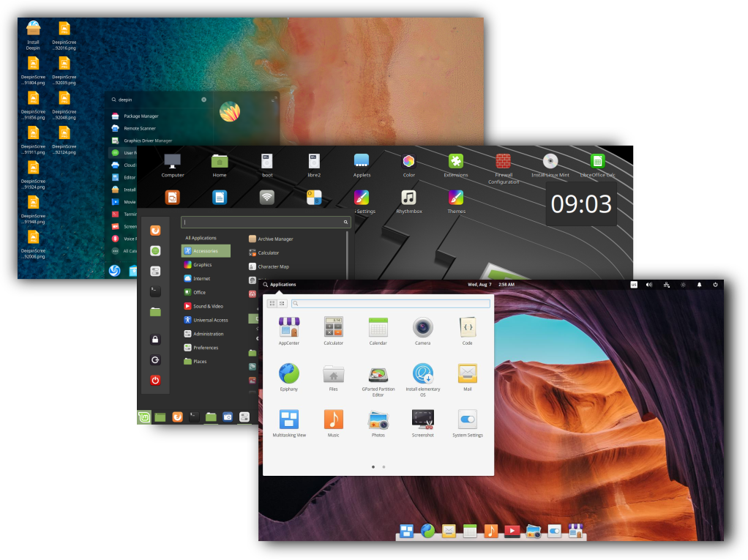The image size is (748, 560).
Task: Launch Rhythmbox from the Cinnamon desktop
Action: 408,198
